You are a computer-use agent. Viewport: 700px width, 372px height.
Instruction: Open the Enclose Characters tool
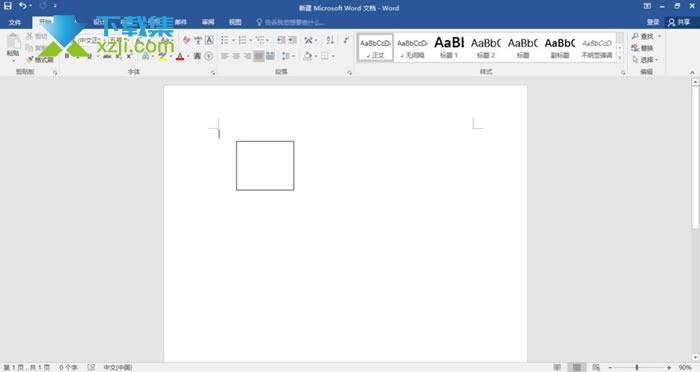click(208, 56)
